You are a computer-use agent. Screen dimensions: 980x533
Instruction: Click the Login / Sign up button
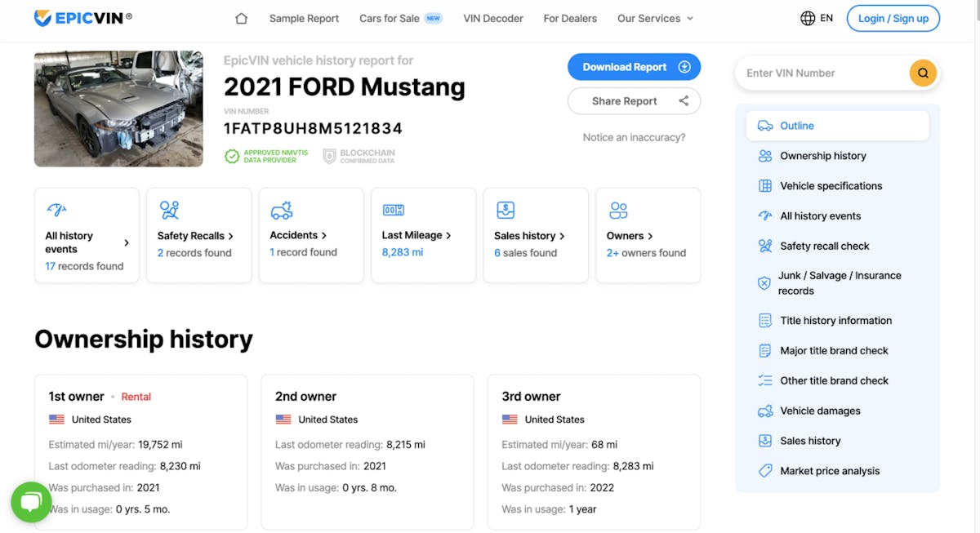tap(893, 18)
